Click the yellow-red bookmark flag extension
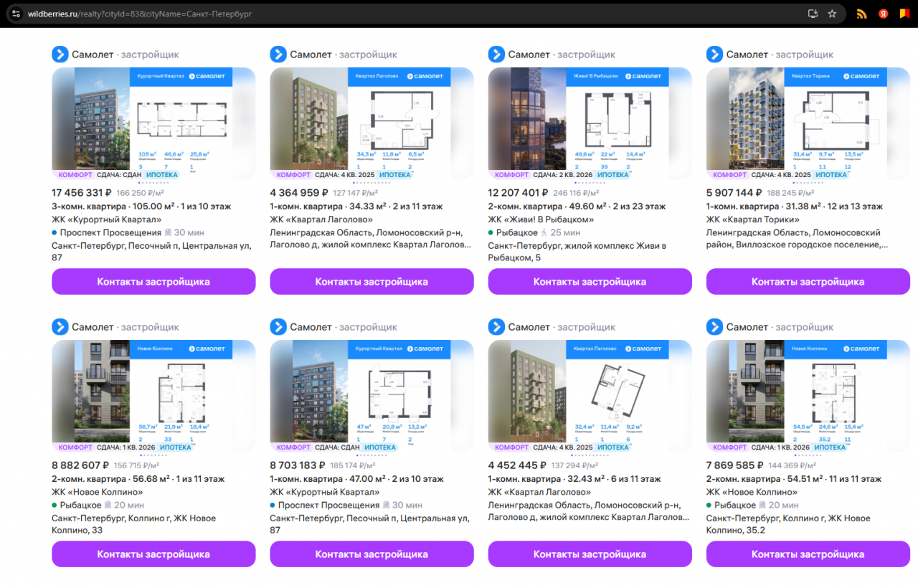This screenshot has width=918, height=588. [905, 14]
